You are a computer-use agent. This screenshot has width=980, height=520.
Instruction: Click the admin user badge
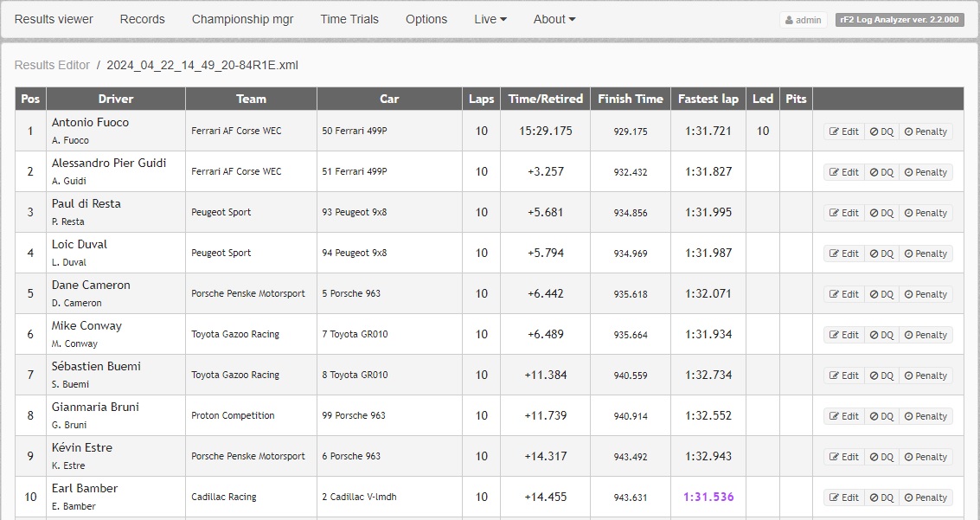click(804, 20)
